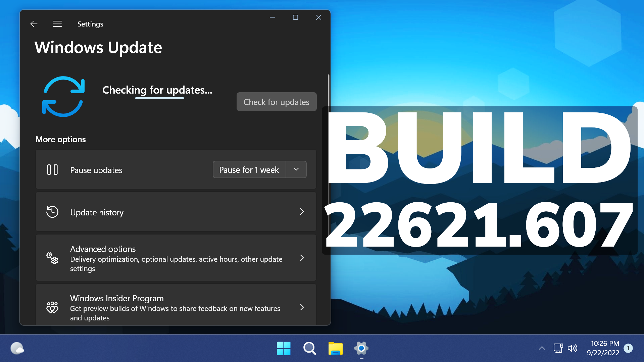The width and height of the screenshot is (644, 362).
Task: Click the checking for updates progress bar
Action: (159, 98)
